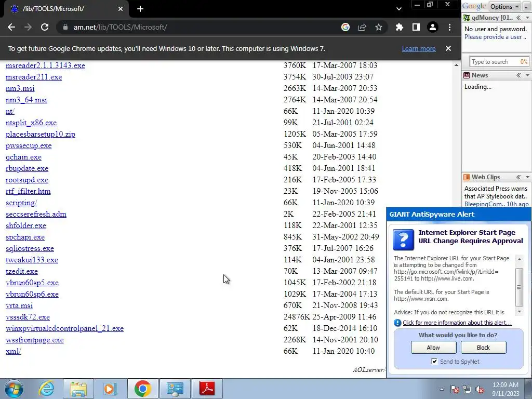Open gdMoney gadget dropdown arrow
The width and height of the screenshot is (532, 399).
pos(527,18)
